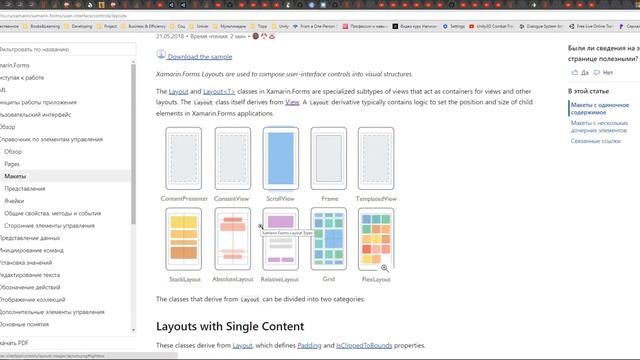Click the StackLayout thumbnail

184,239
